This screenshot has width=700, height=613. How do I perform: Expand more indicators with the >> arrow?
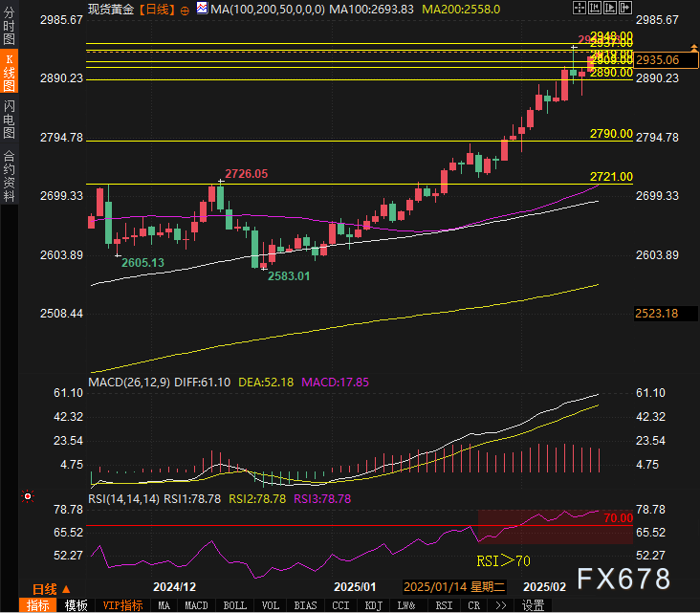pyautogui.click(x=500, y=605)
